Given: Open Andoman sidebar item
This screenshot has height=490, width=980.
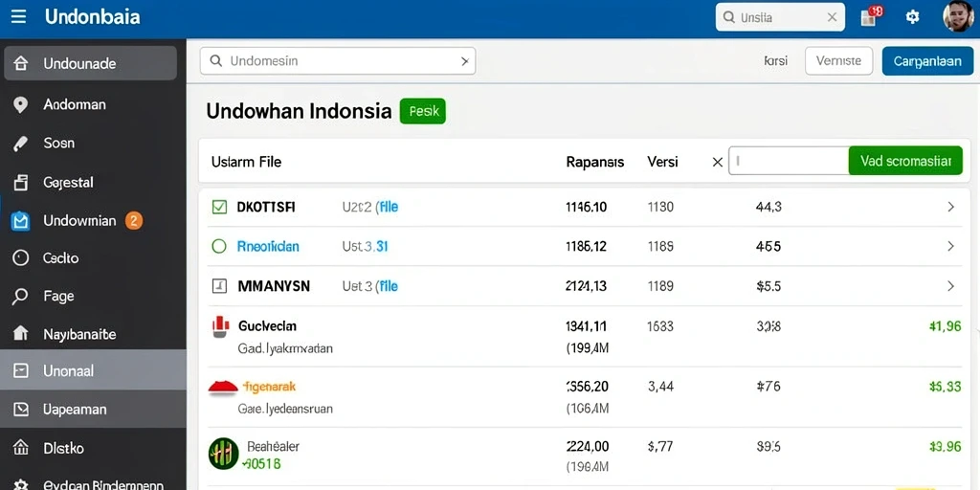Looking at the screenshot, I should 93,104.
